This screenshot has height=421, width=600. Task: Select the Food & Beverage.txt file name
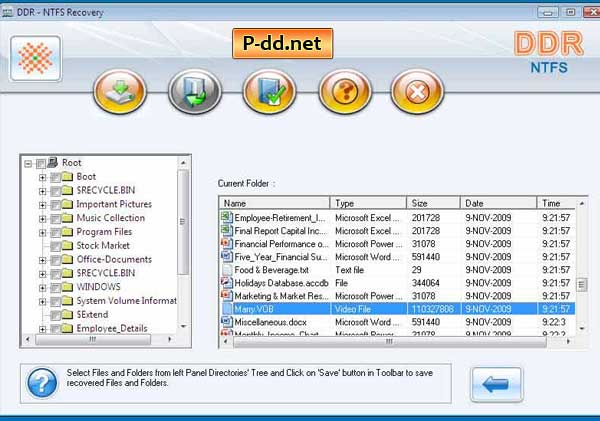271,270
